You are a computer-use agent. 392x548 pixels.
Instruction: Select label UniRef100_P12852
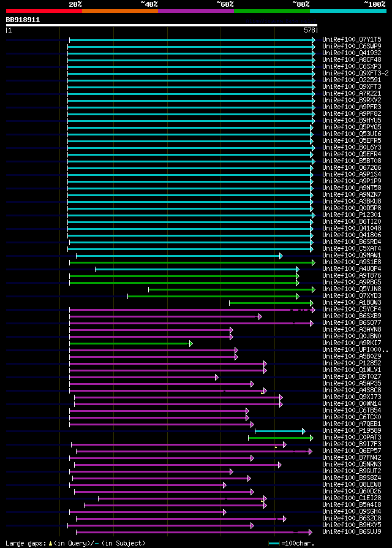[352, 363]
